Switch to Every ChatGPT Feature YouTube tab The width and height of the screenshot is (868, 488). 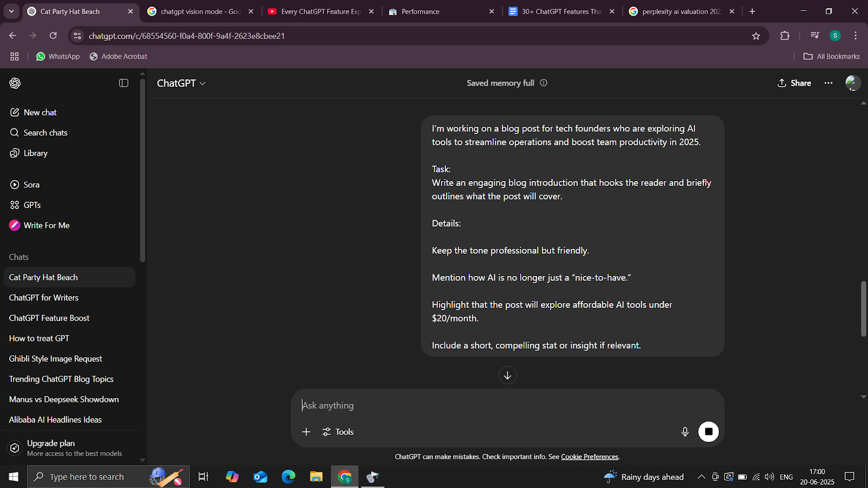point(321,11)
